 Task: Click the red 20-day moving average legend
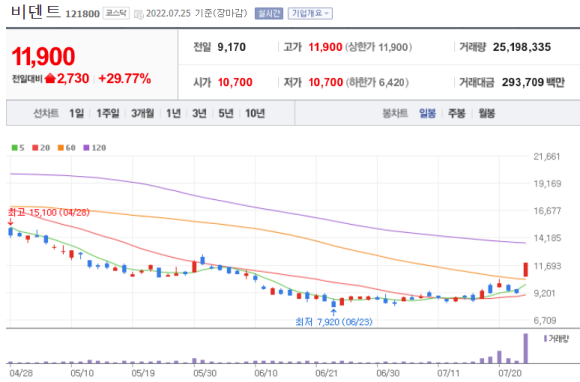pyautogui.click(x=41, y=148)
